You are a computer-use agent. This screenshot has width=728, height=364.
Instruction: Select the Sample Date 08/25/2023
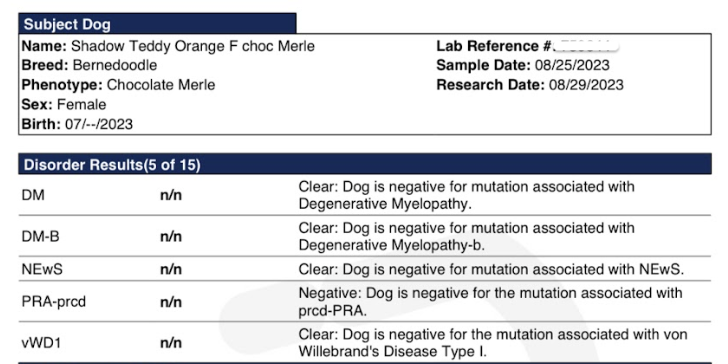(x=572, y=65)
